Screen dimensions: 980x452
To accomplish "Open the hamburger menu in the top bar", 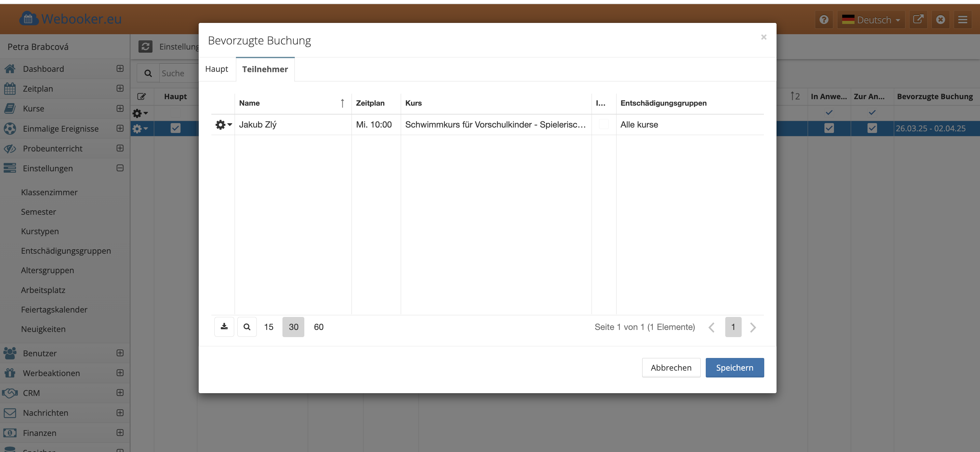I will coord(963,20).
